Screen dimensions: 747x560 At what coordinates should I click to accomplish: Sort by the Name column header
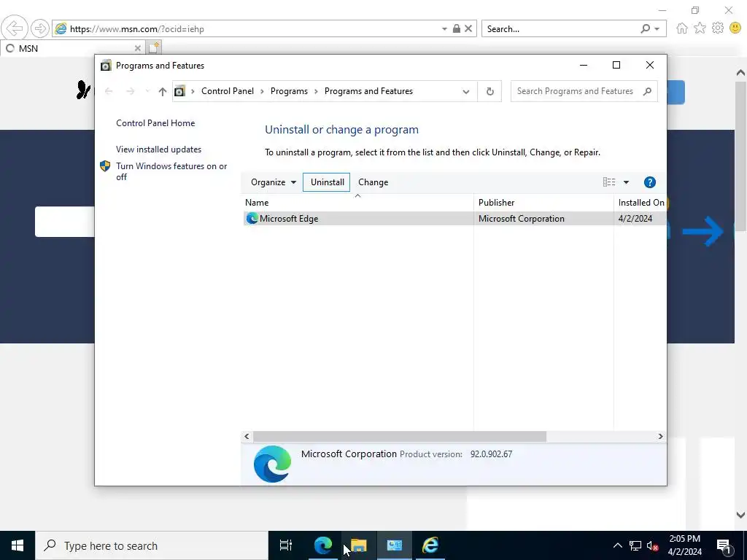357,203
